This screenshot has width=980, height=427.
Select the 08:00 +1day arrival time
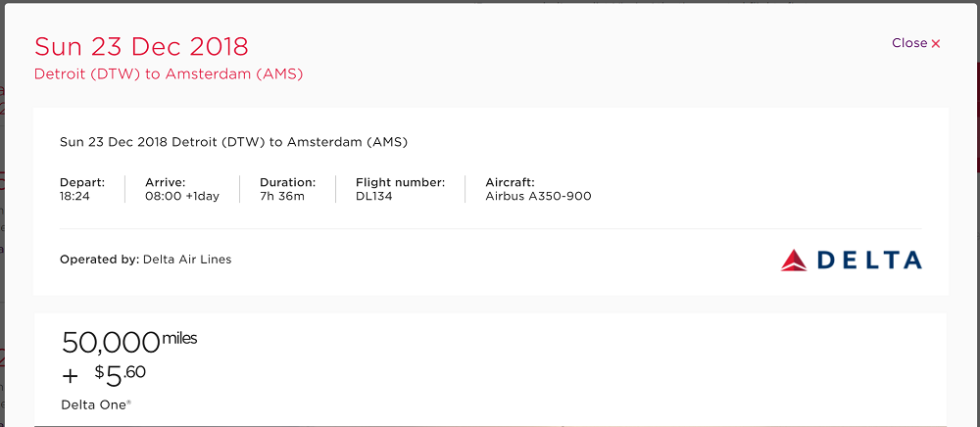[182, 196]
